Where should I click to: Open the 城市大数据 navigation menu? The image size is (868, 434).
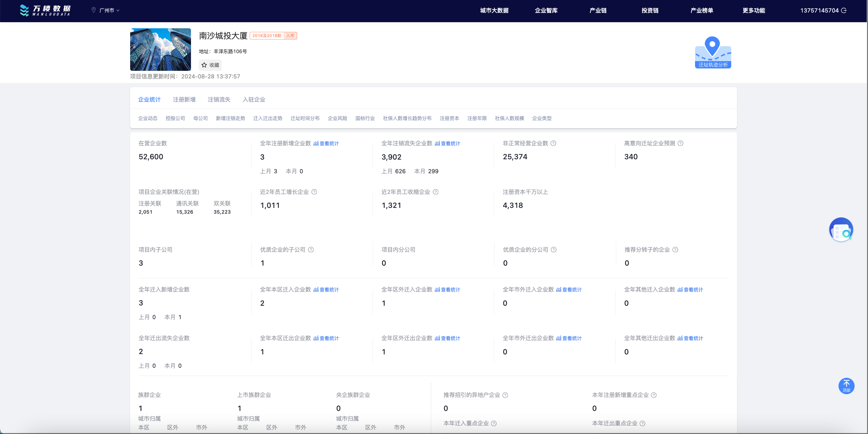(494, 10)
